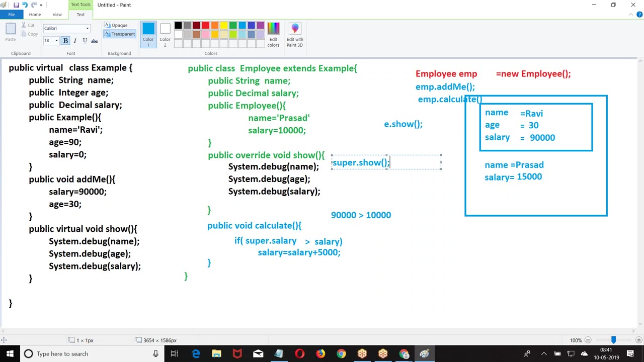This screenshot has width=644, height=362.
Task: Select Opaque background option
Action: point(116,25)
